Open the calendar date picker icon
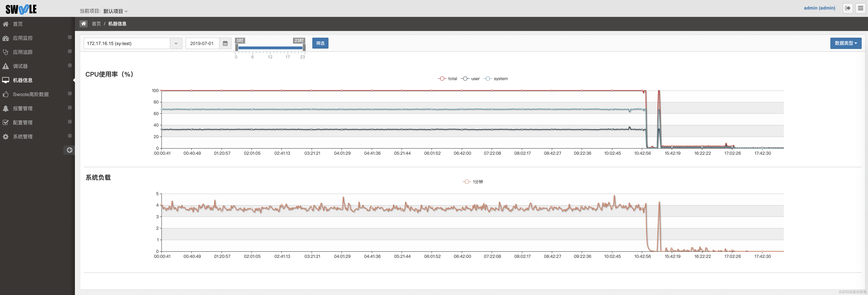The height and width of the screenshot is (295, 868). click(225, 43)
